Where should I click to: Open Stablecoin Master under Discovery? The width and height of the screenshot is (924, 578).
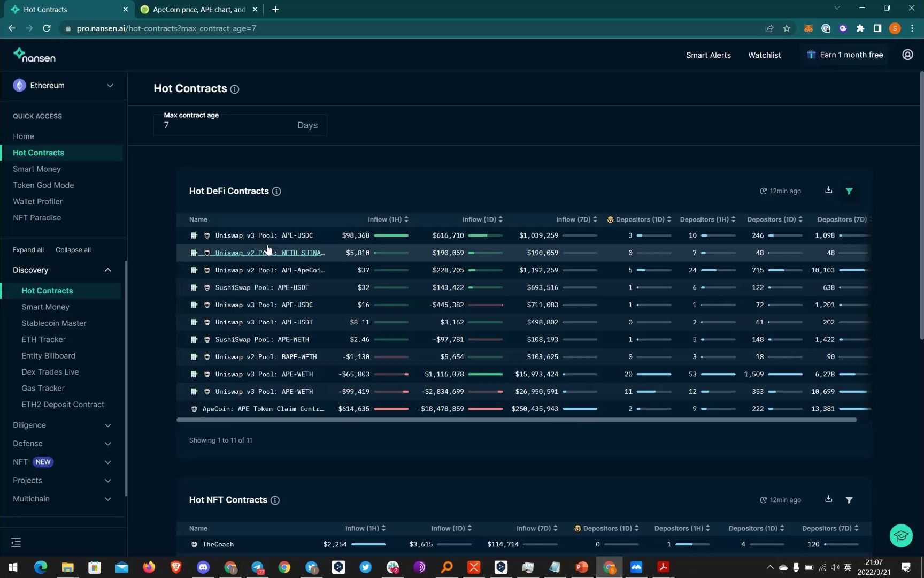53,323
